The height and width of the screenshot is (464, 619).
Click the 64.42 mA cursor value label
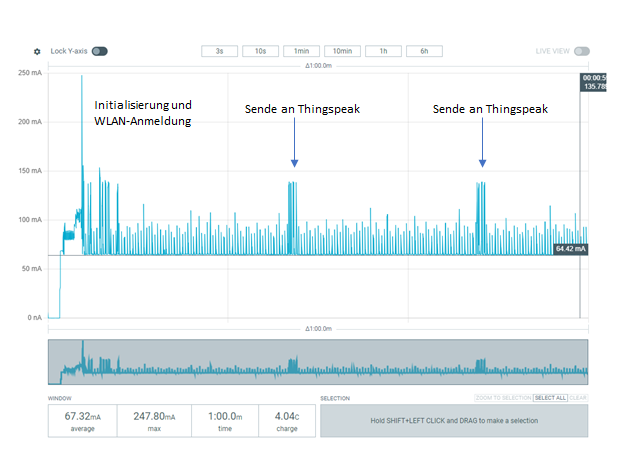pyautogui.click(x=570, y=248)
